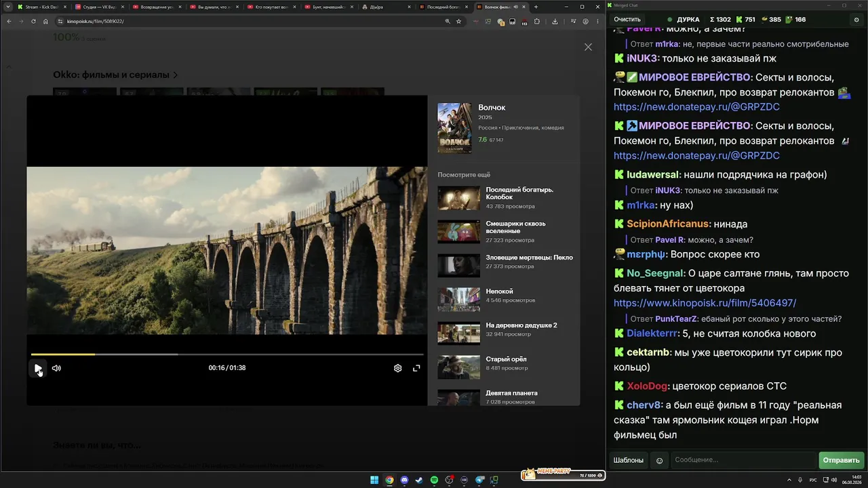Switch to the Кто покупает YouTube tab
Viewport: 868px width, 488px height.
tap(271, 7)
